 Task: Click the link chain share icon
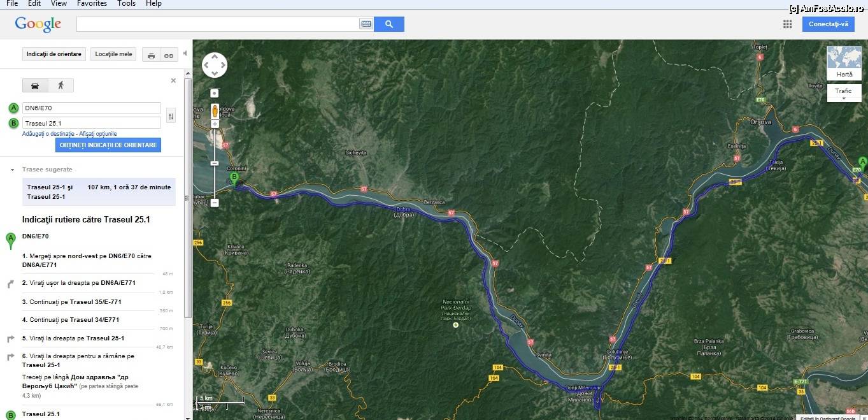click(x=168, y=55)
